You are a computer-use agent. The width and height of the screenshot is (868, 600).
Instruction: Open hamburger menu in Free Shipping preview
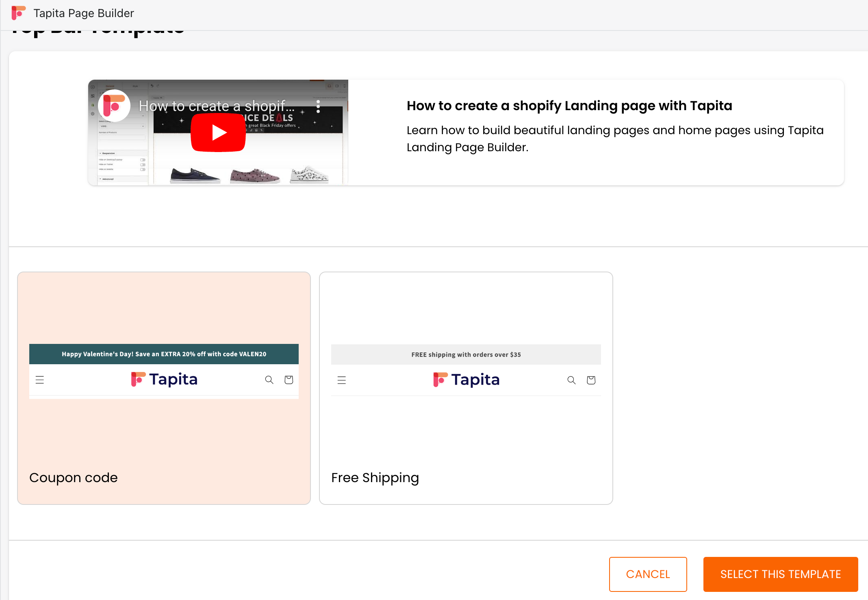click(x=342, y=380)
